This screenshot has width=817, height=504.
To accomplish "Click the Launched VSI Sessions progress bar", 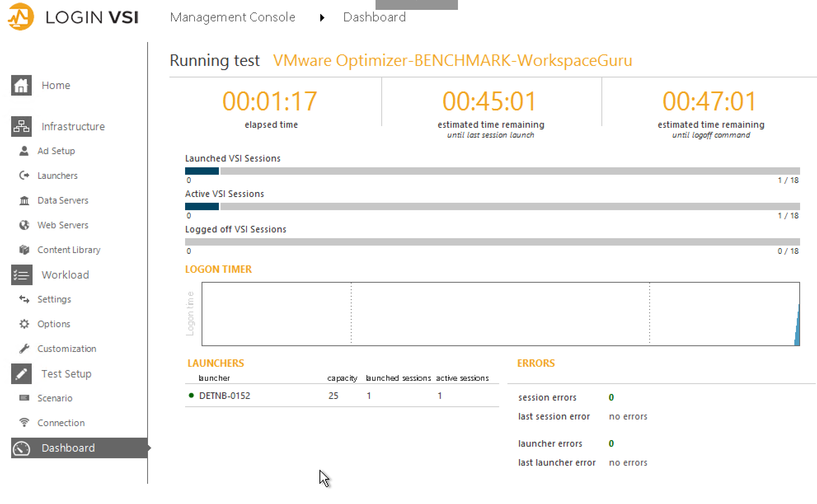I will (x=492, y=171).
